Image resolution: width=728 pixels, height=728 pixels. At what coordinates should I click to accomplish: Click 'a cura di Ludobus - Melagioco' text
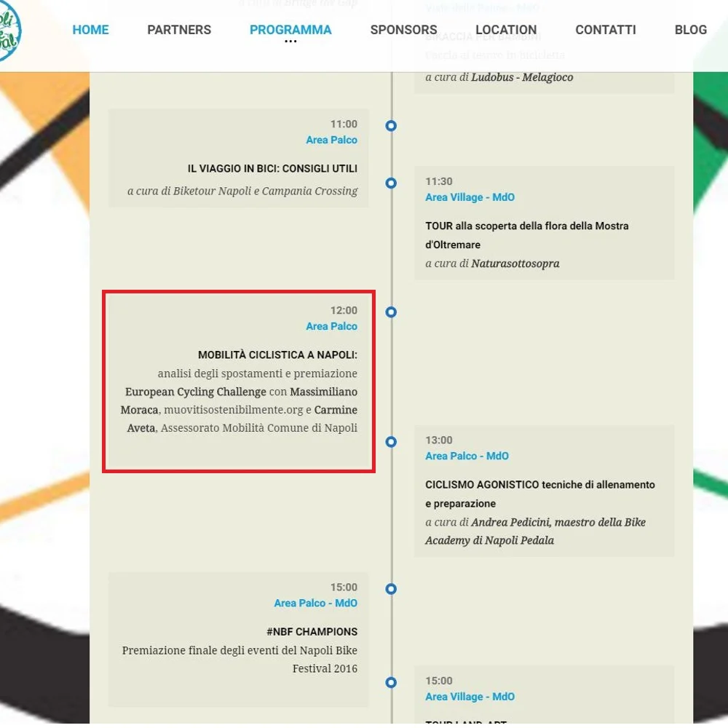[x=499, y=77]
